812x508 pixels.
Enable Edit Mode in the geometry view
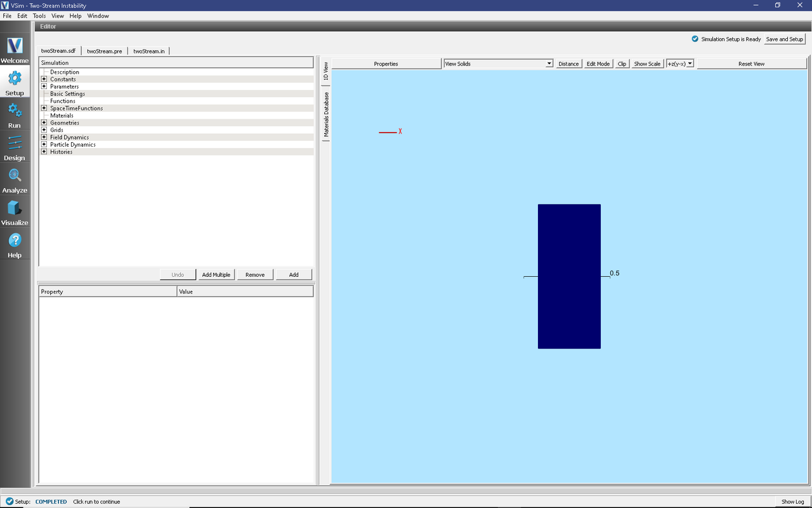click(598, 63)
